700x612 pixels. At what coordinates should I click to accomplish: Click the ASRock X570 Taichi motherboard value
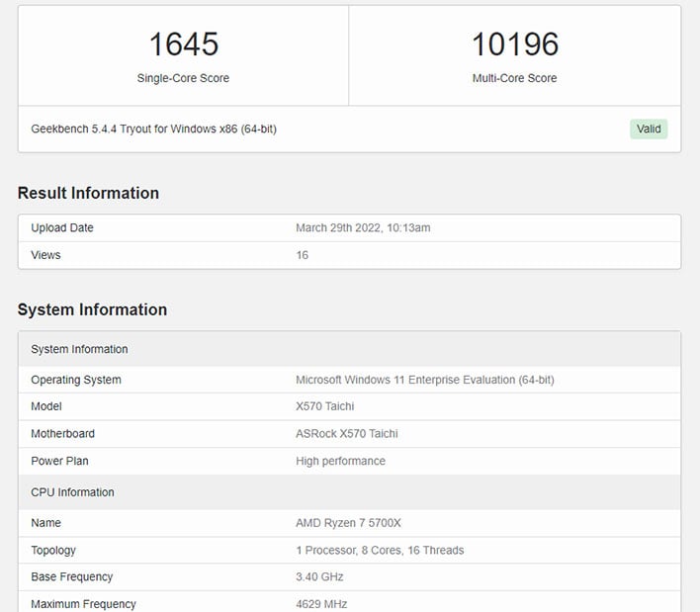tap(347, 433)
